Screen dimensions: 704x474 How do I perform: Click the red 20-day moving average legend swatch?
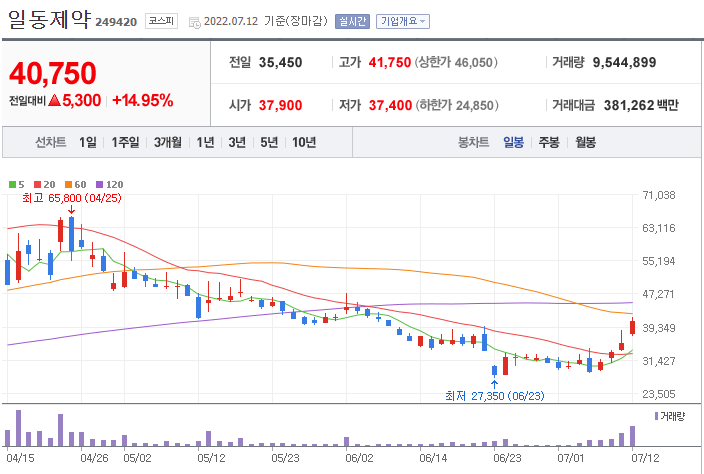(38, 184)
